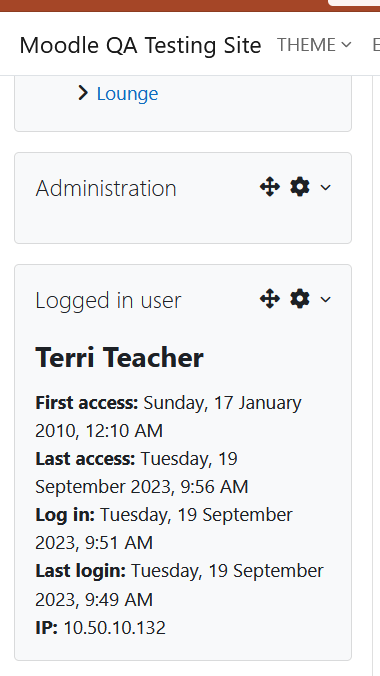Click the Logged in user block heading
The height and width of the screenshot is (676, 380).
(x=108, y=300)
